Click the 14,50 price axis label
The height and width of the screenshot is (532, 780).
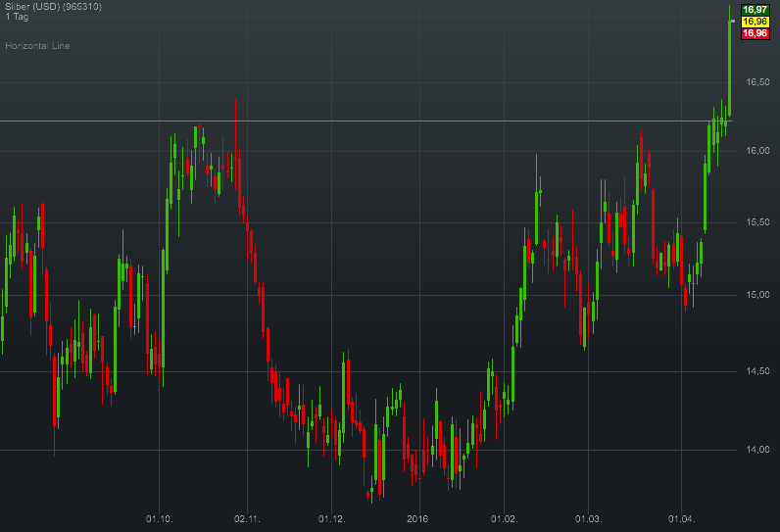(x=757, y=371)
